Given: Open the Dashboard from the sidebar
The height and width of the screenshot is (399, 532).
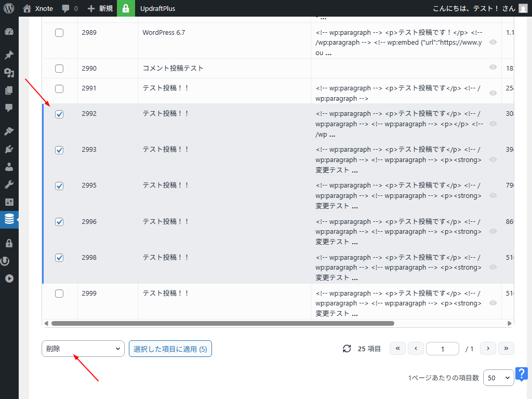Looking at the screenshot, I should (x=9, y=32).
